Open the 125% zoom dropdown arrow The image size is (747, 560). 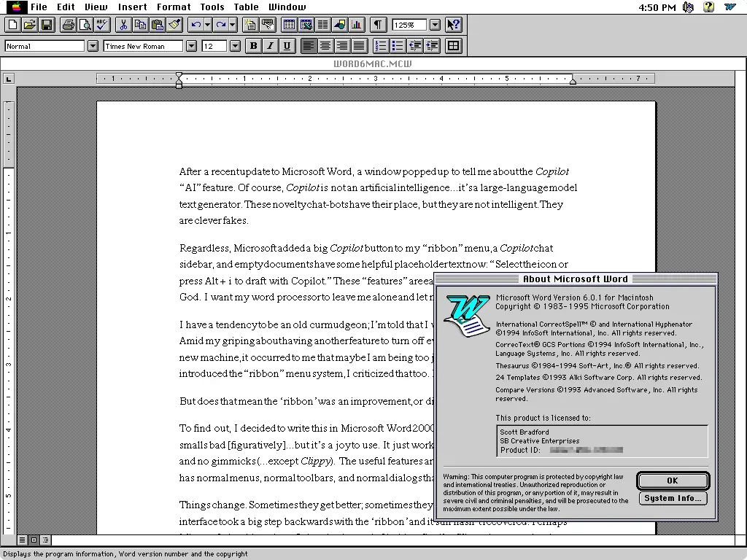point(435,25)
